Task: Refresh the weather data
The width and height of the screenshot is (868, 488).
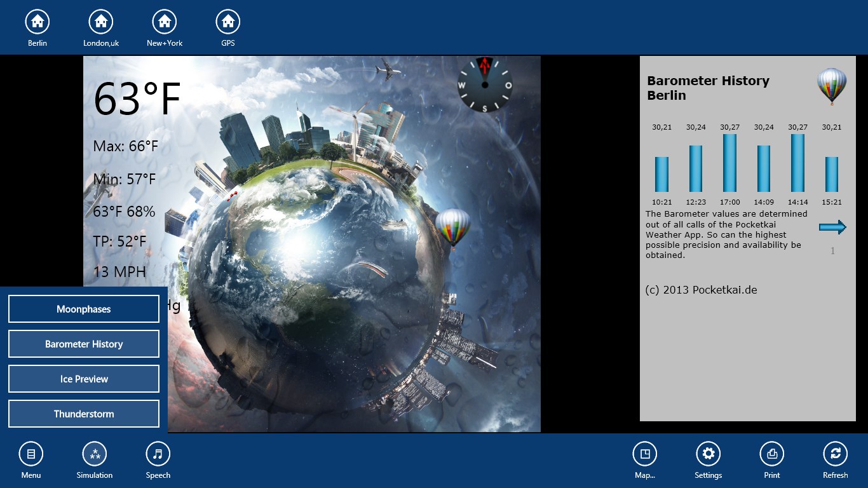Action: [x=835, y=454]
